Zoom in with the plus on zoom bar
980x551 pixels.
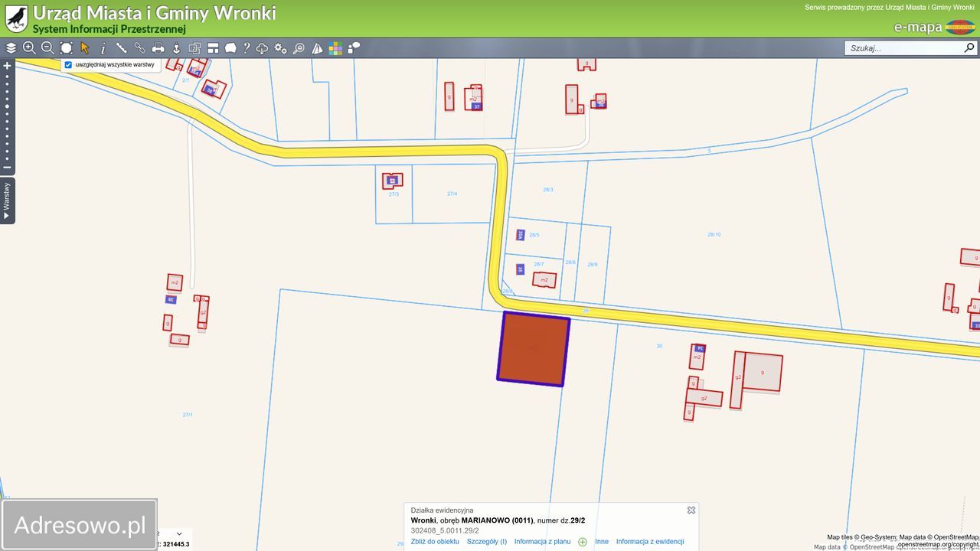click(x=8, y=66)
